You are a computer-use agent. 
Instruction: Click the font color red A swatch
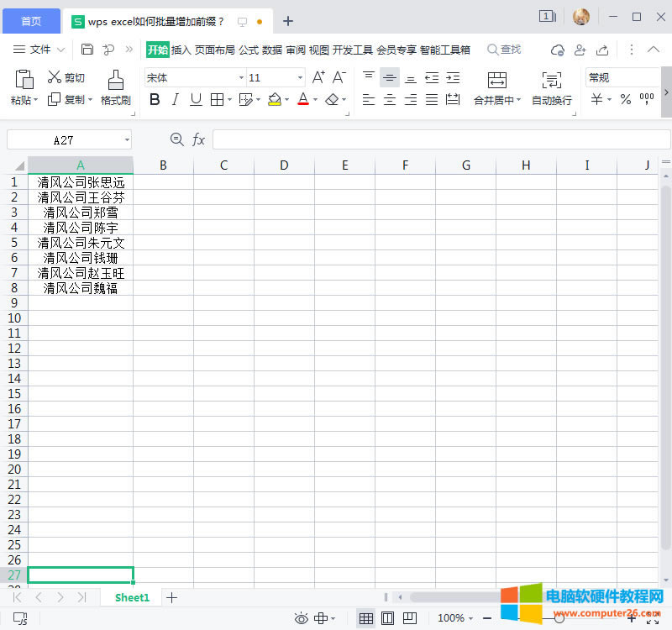click(303, 100)
